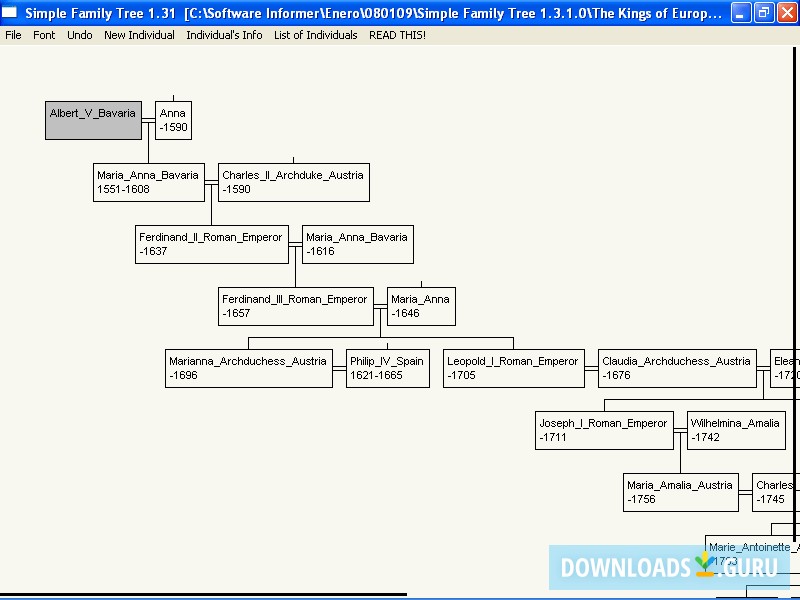Select Maria_Anna_Bavaria 1551-1608
800x600 pixels.
click(x=148, y=181)
